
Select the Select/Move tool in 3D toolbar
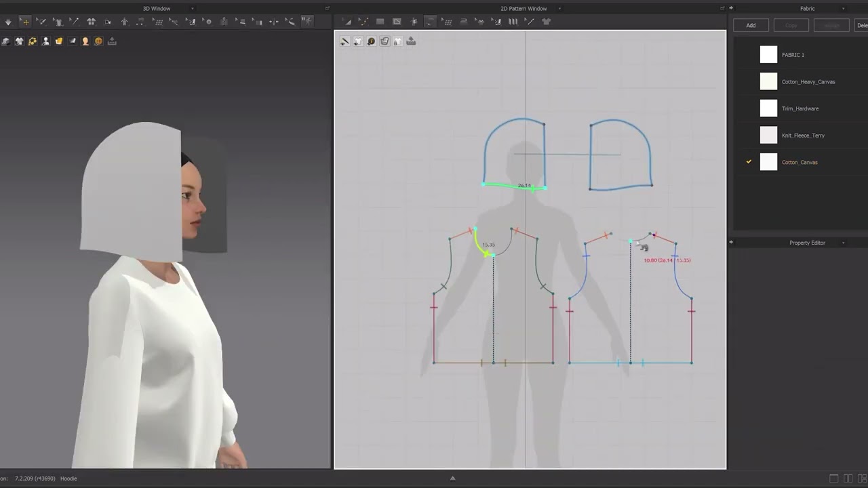[x=25, y=22]
